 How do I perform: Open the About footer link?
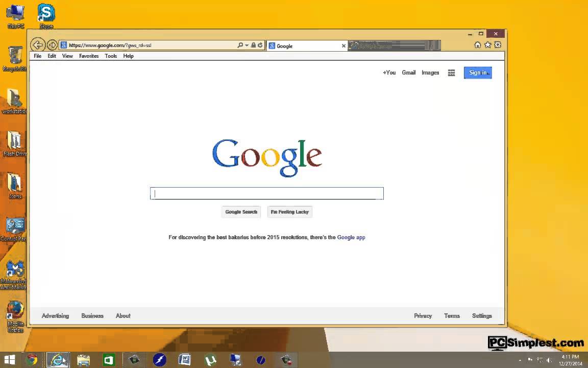click(x=123, y=316)
